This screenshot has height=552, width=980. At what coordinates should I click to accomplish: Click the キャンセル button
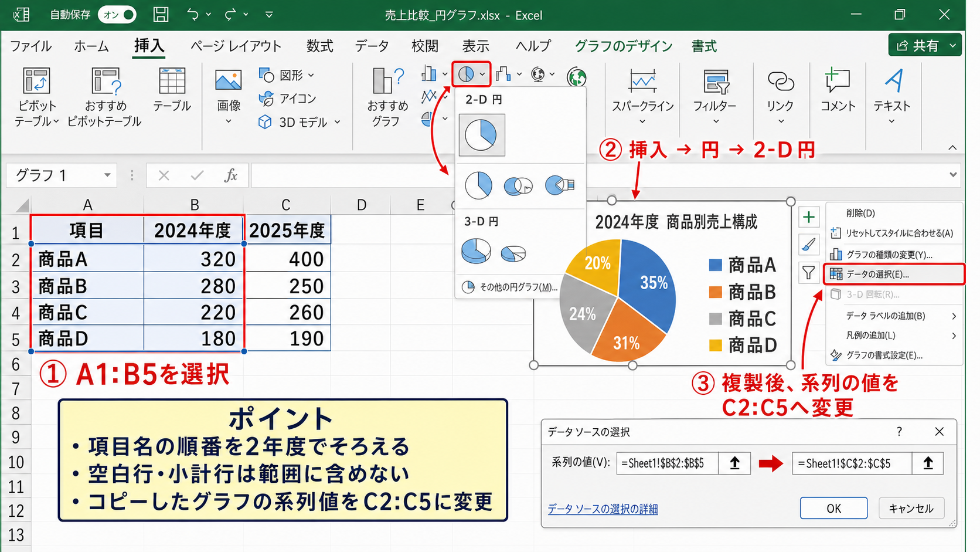tap(911, 508)
